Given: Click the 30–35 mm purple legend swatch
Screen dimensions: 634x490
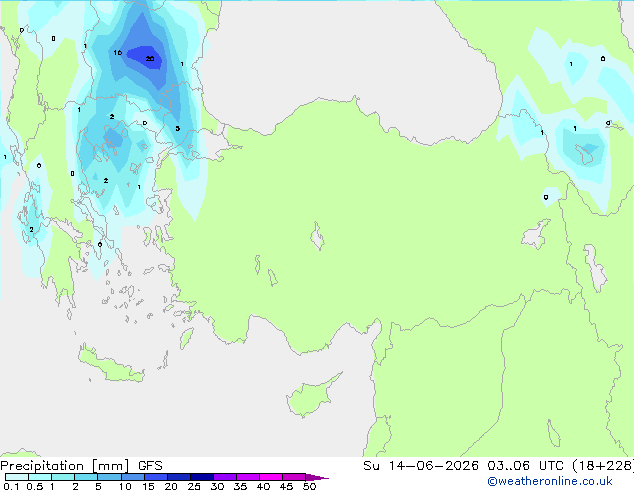Looking at the screenshot, I should coord(225,477).
